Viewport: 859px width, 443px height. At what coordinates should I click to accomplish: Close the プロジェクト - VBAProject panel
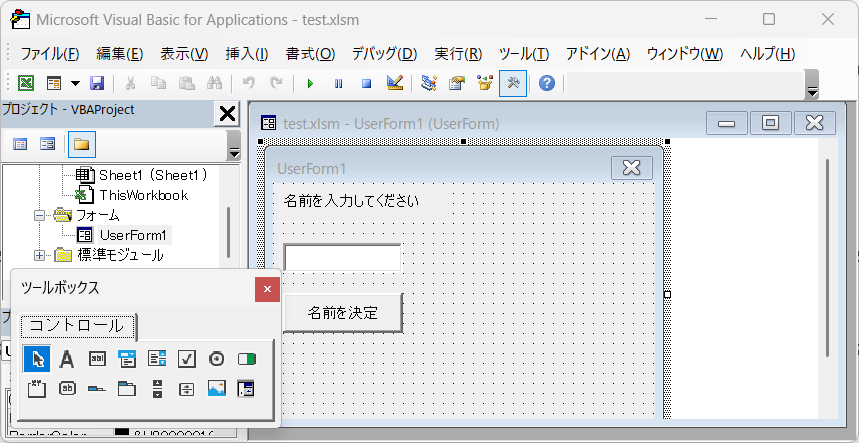click(x=227, y=114)
